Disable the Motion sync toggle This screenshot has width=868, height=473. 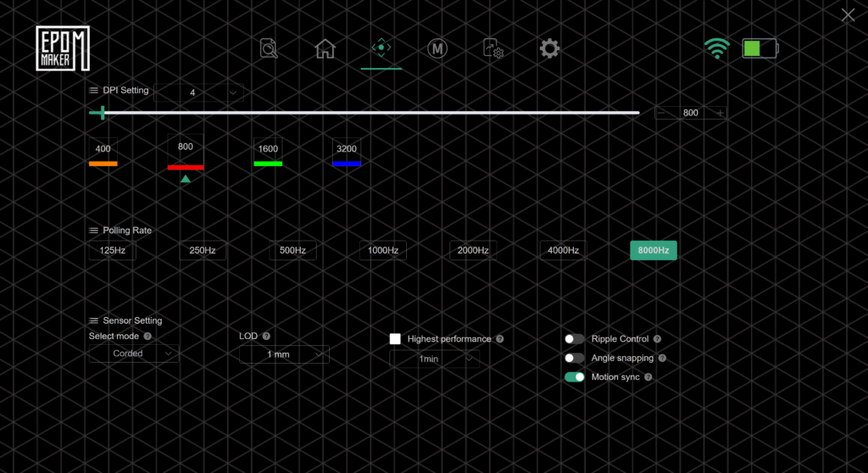tap(575, 377)
